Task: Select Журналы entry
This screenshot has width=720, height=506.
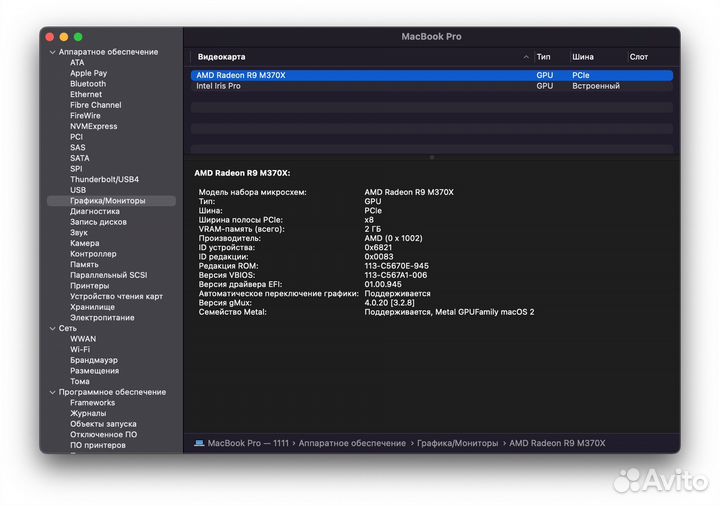Action: pos(88,413)
